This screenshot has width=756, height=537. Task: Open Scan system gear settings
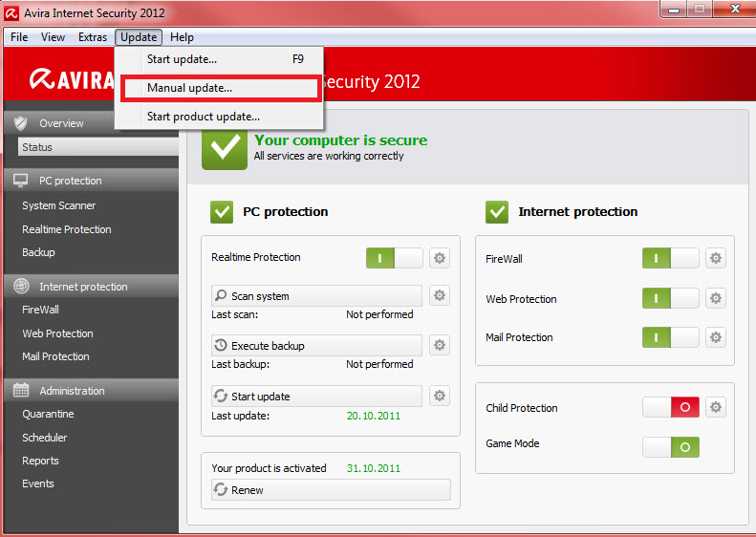click(440, 295)
